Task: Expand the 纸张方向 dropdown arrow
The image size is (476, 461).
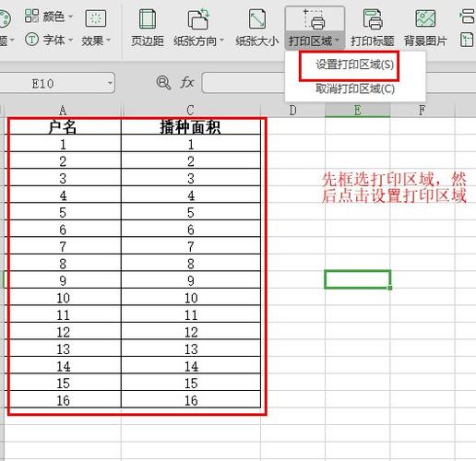Action: 221,41
